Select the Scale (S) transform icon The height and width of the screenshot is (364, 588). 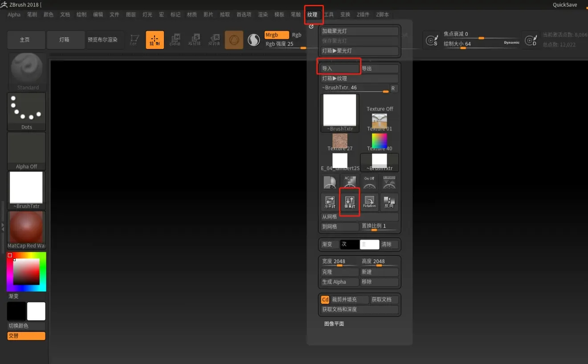click(x=194, y=40)
